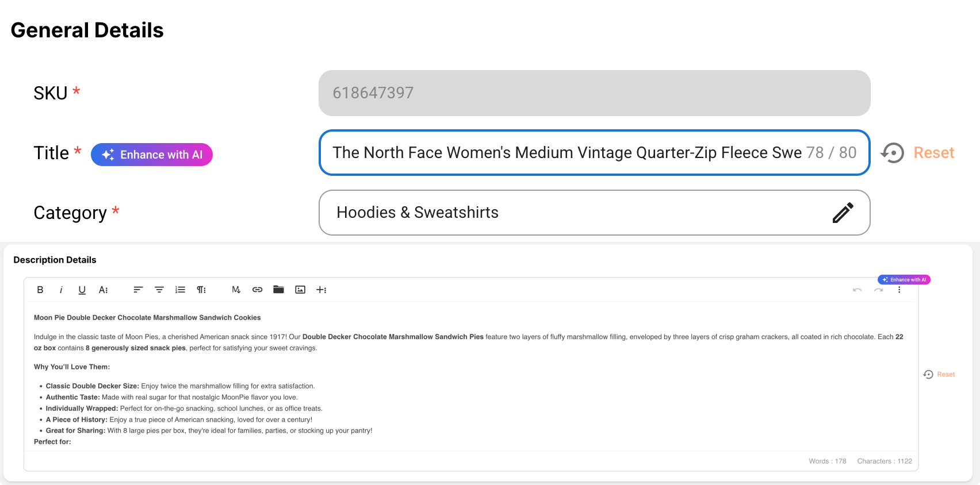Open the Hoodies & Sweatshirts category field
This screenshot has height=485, width=980.
(594, 213)
